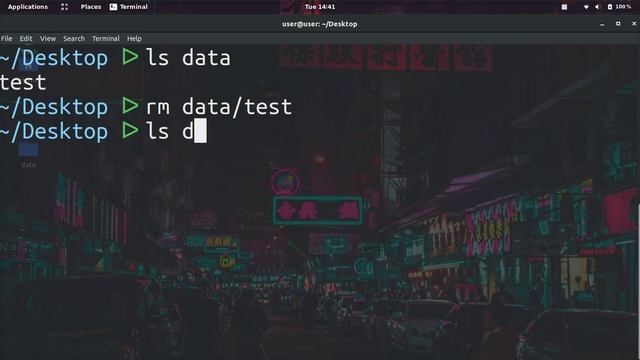The width and height of the screenshot is (640, 360).
Task: Close the terminal window
Action: coord(634,24)
